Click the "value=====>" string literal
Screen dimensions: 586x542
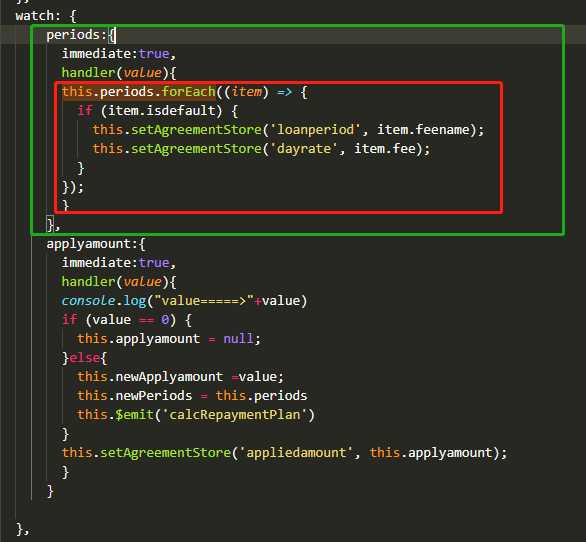pos(204,301)
